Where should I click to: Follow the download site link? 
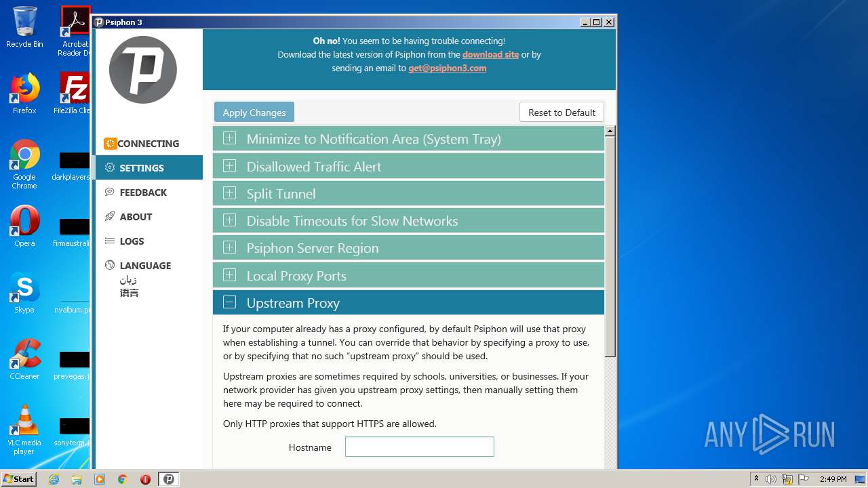tap(490, 54)
